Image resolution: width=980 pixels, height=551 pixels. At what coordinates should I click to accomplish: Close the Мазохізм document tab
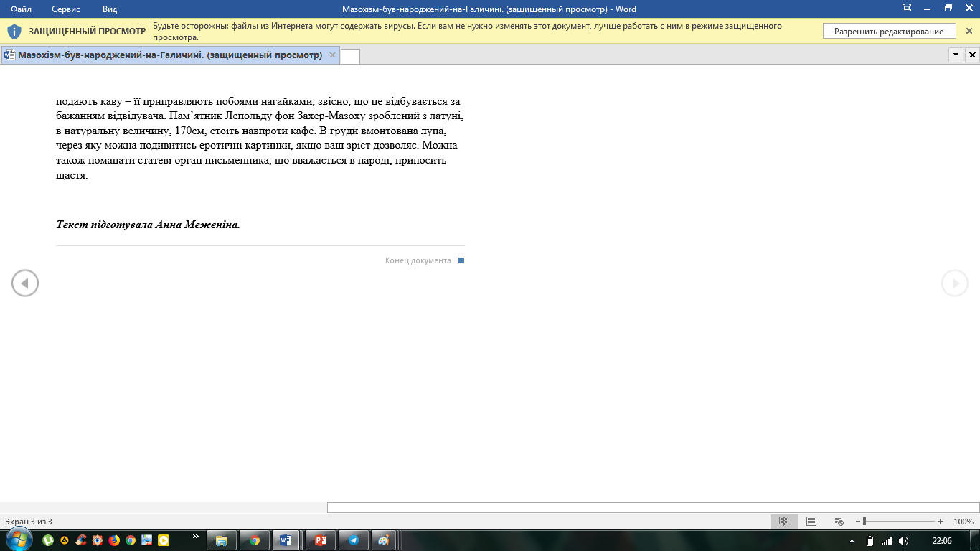pos(332,55)
